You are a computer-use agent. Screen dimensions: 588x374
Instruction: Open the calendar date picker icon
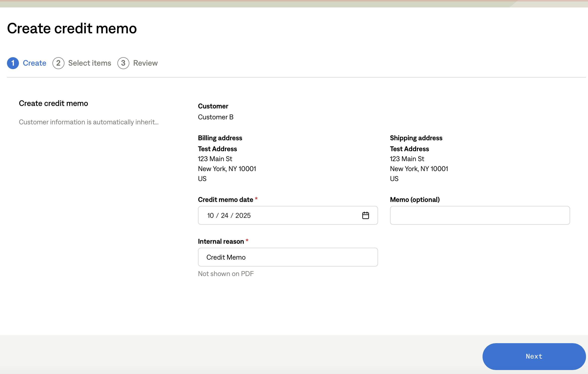click(x=365, y=215)
